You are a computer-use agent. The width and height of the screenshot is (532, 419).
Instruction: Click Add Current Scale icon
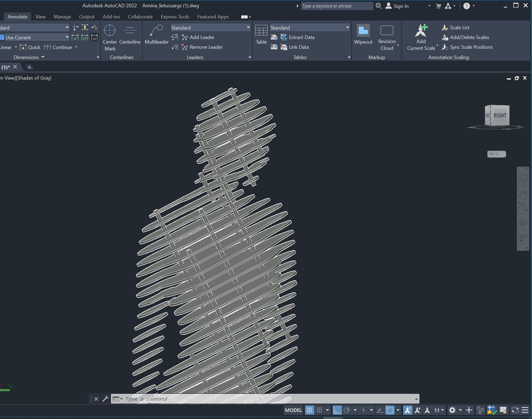click(421, 30)
